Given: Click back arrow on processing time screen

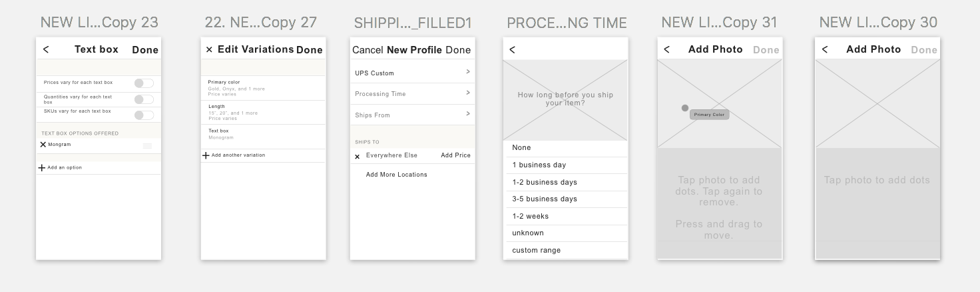Looking at the screenshot, I should click(x=513, y=49).
